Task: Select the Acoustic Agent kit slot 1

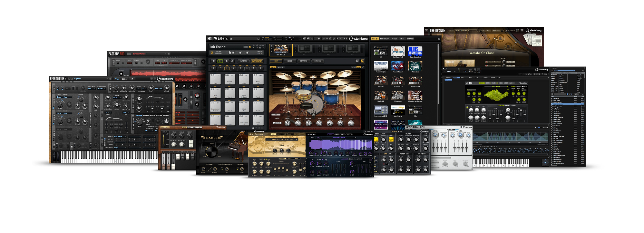Action: 281,50
